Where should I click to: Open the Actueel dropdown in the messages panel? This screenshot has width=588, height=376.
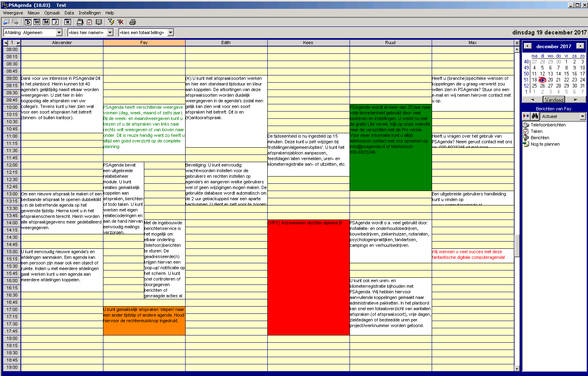(582, 116)
